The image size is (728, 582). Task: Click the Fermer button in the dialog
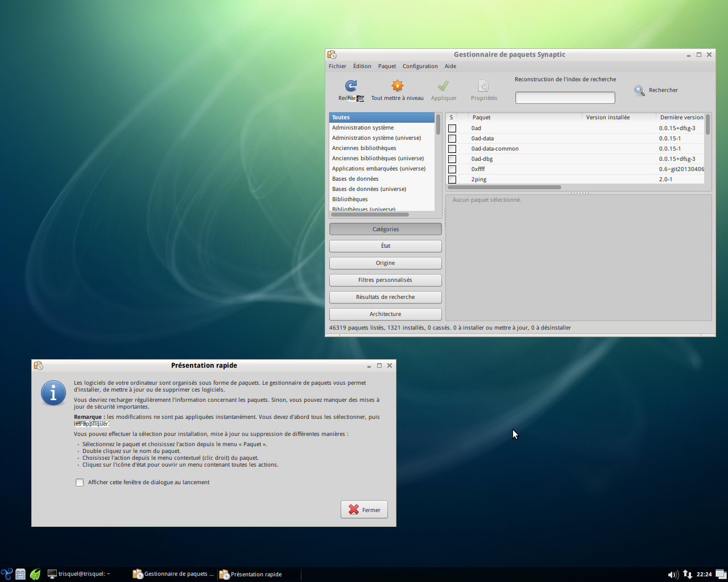364,509
